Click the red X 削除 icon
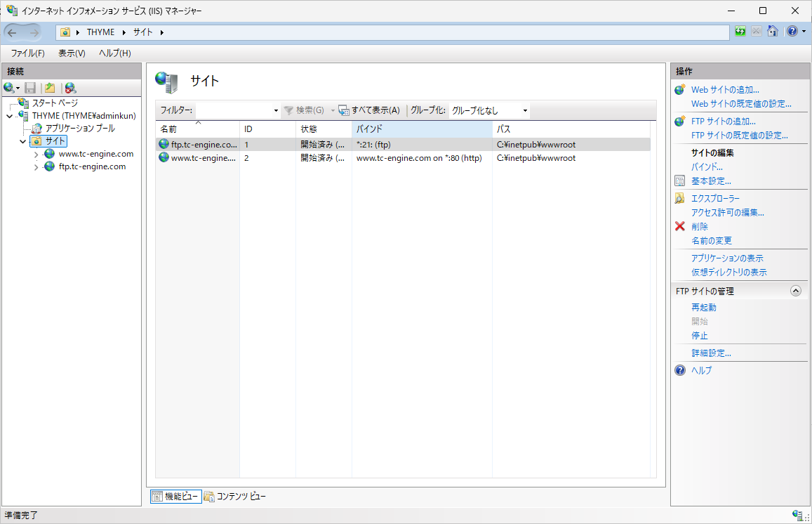The image size is (812, 524). 680,226
